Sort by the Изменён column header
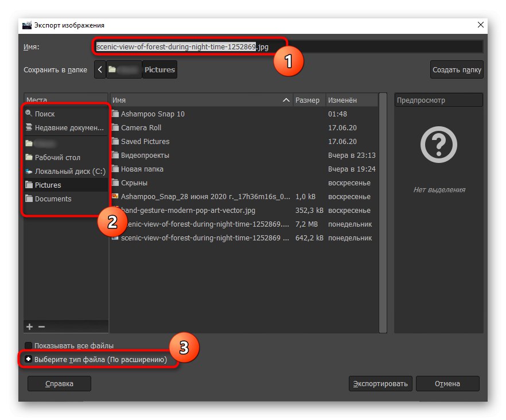 352,100
